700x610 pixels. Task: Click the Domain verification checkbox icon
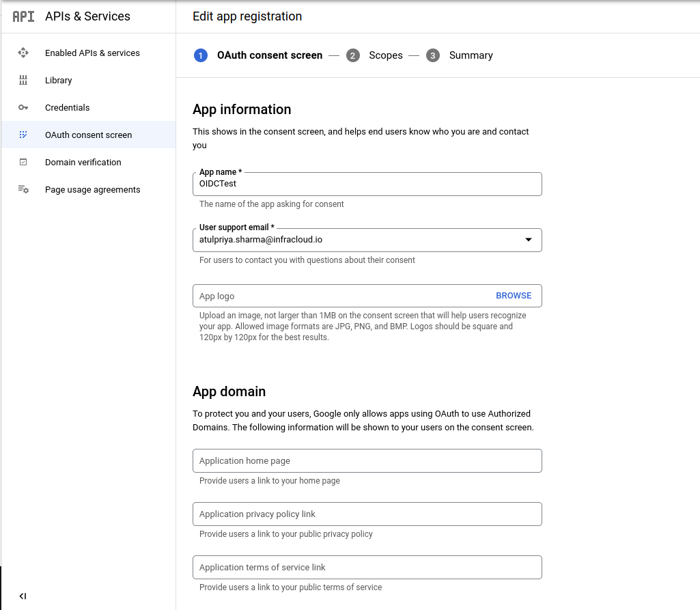click(x=23, y=162)
